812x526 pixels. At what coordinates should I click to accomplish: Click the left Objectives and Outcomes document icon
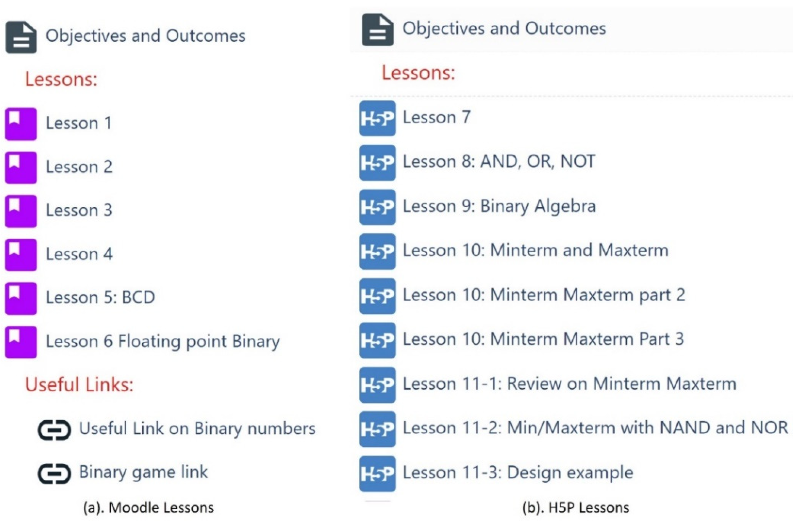pos(21,37)
